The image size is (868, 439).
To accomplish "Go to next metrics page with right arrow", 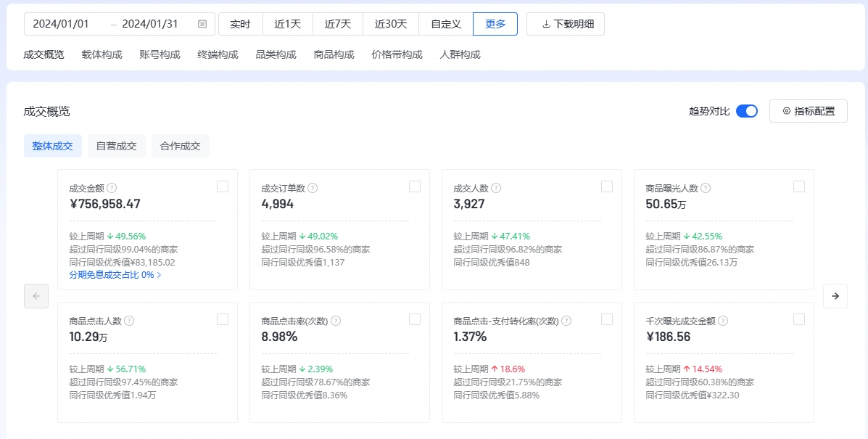I will 835,296.
